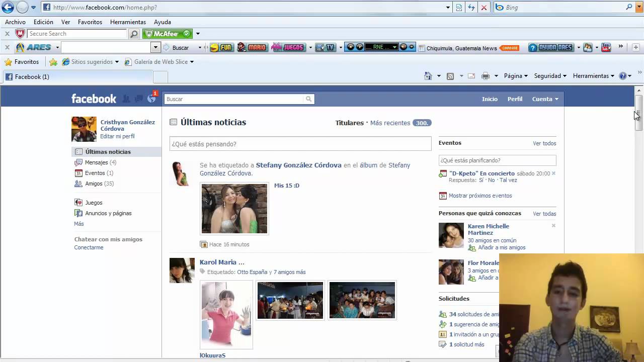Open the McAfee toolbar dropdown arrow
The width and height of the screenshot is (644, 362).
[x=198, y=34]
